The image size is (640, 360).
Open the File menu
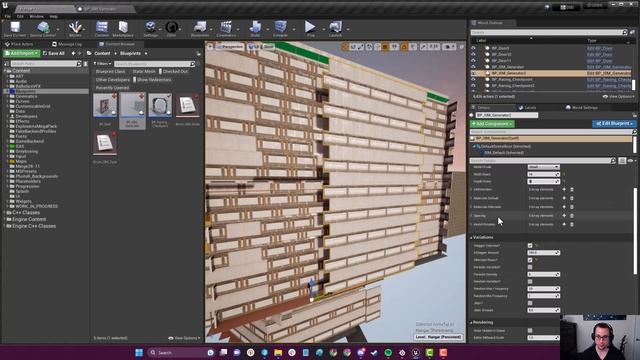(x=8, y=16)
